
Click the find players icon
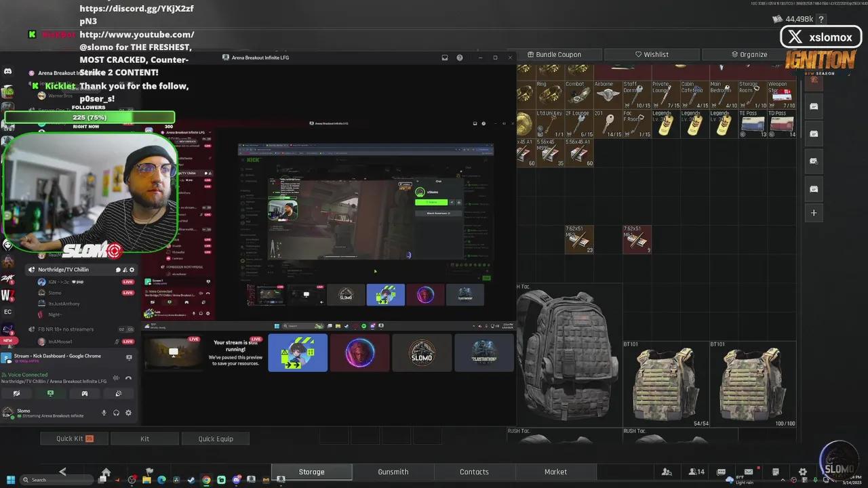[667, 472]
